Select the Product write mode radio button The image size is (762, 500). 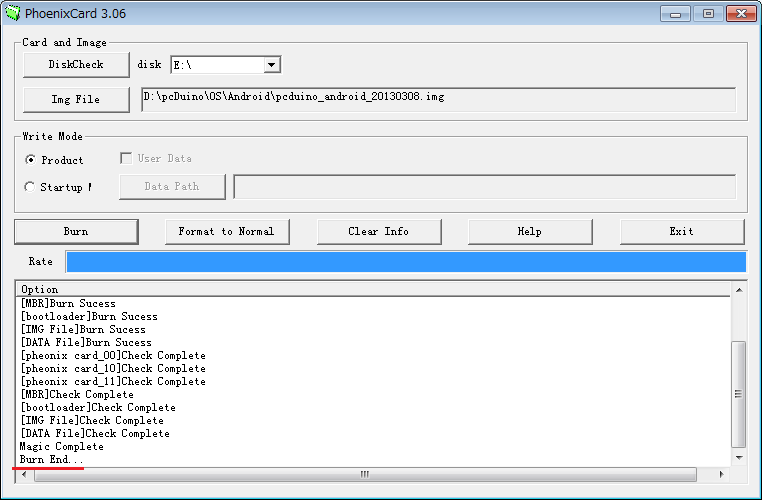(30, 160)
